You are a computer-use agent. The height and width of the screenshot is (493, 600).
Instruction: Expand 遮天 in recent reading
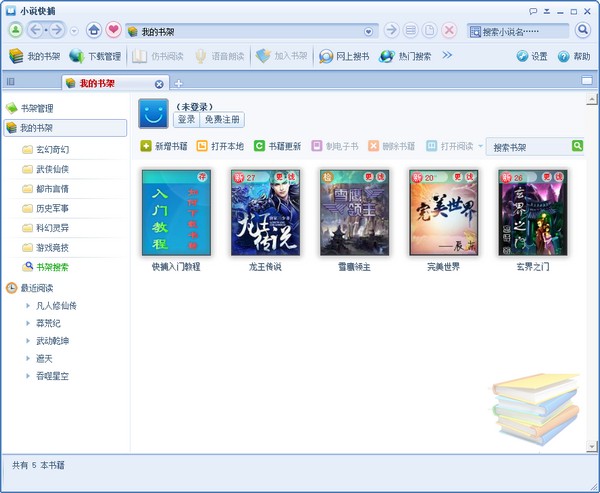click(x=28, y=358)
